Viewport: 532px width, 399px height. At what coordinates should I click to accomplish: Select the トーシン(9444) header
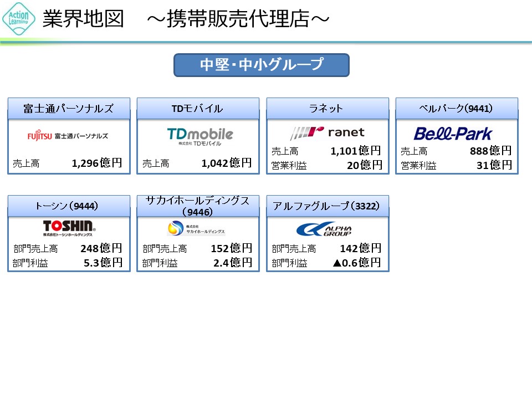(69, 206)
